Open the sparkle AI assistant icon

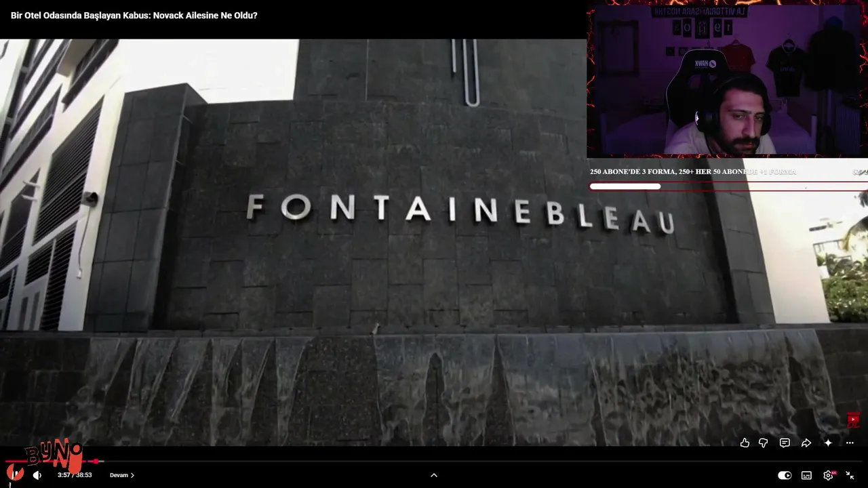coord(828,443)
